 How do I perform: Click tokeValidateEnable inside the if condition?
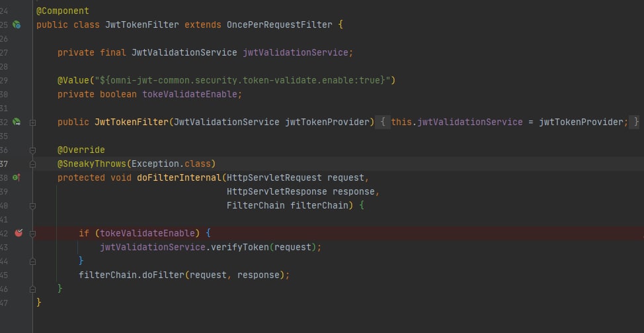pos(147,233)
